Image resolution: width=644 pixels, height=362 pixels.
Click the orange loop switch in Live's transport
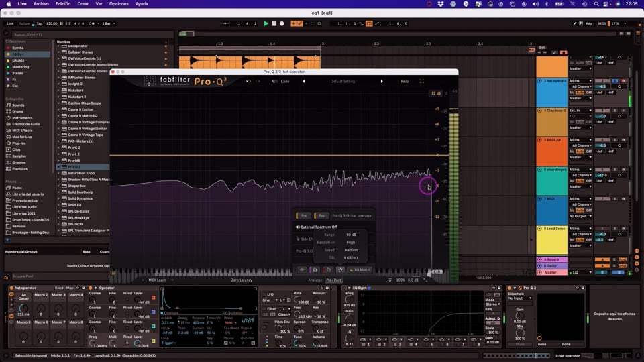pos(369,24)
